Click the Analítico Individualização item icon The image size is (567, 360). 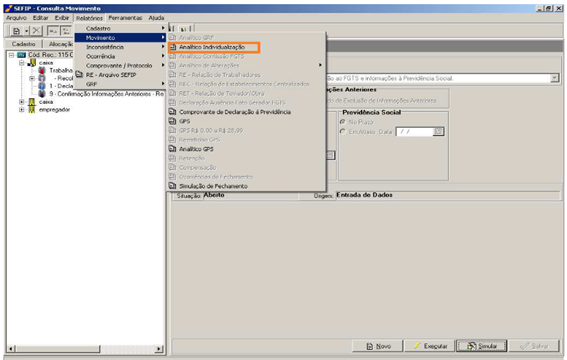[173, 47]
